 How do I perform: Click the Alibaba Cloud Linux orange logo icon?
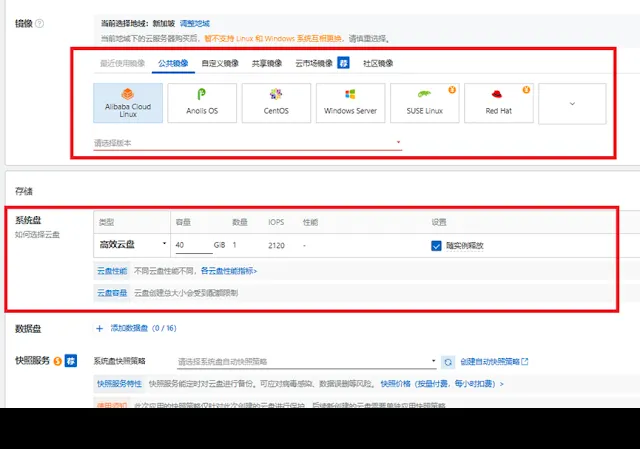pyautogui.click(x=128, y=94)
